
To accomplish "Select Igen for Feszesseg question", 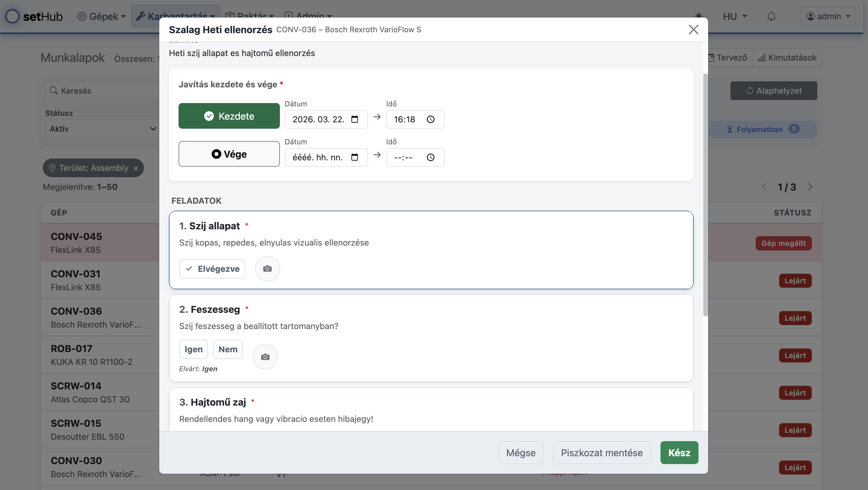I will coord(193,349).
